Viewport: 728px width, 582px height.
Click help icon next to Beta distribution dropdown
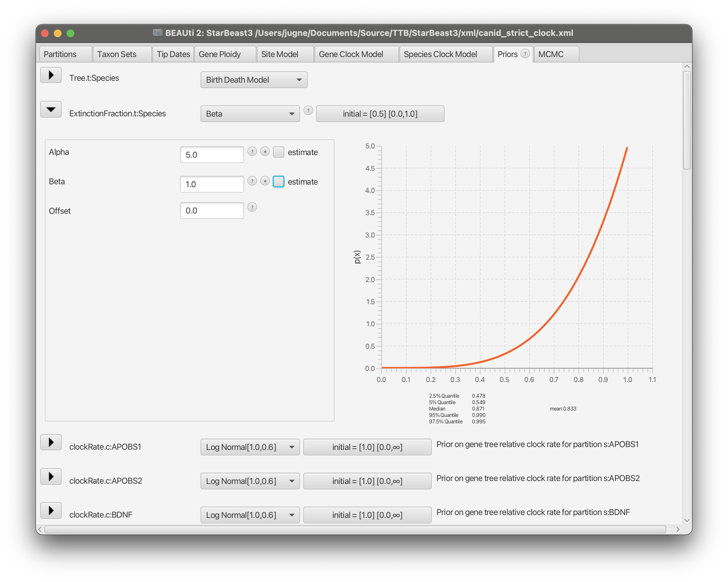pyautogui.click(x=308, y=111)
